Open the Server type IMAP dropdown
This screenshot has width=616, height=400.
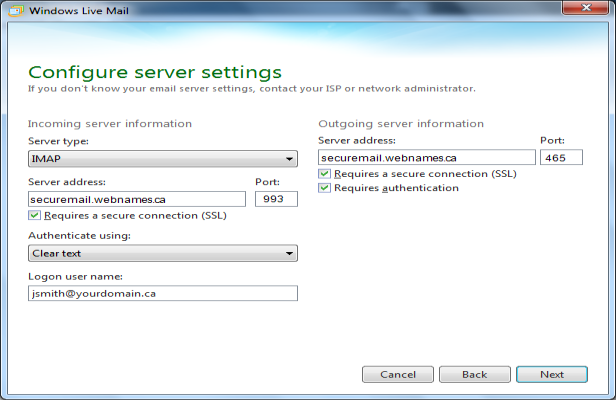tap(163, 159)
